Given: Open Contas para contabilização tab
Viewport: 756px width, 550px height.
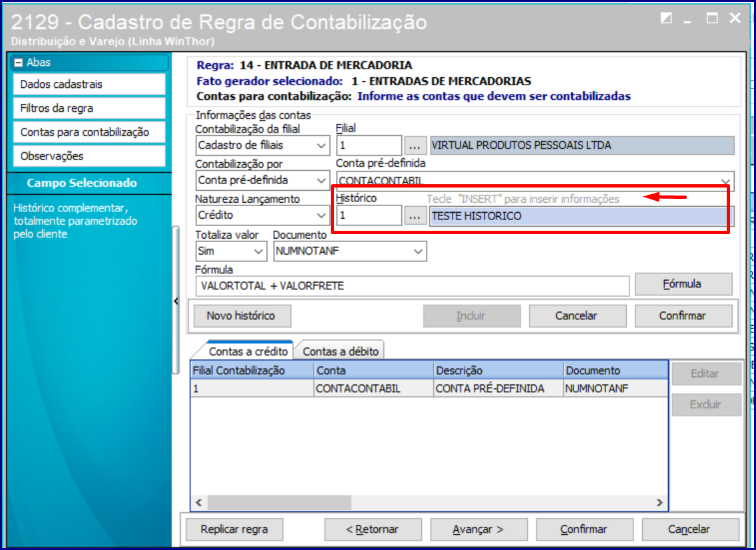Looking at the screenshot, I should (x=89, y=132).
